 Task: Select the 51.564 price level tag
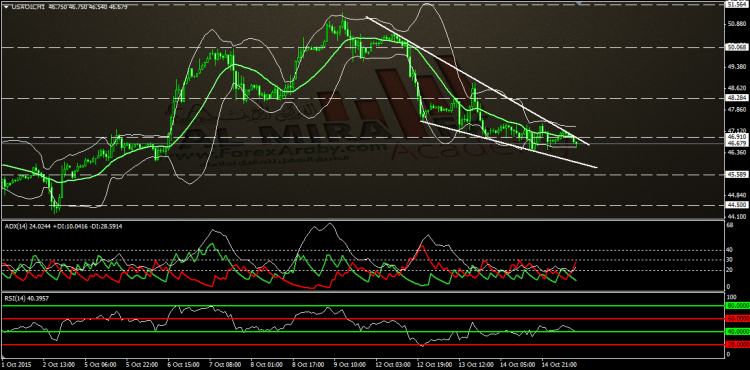737,4
